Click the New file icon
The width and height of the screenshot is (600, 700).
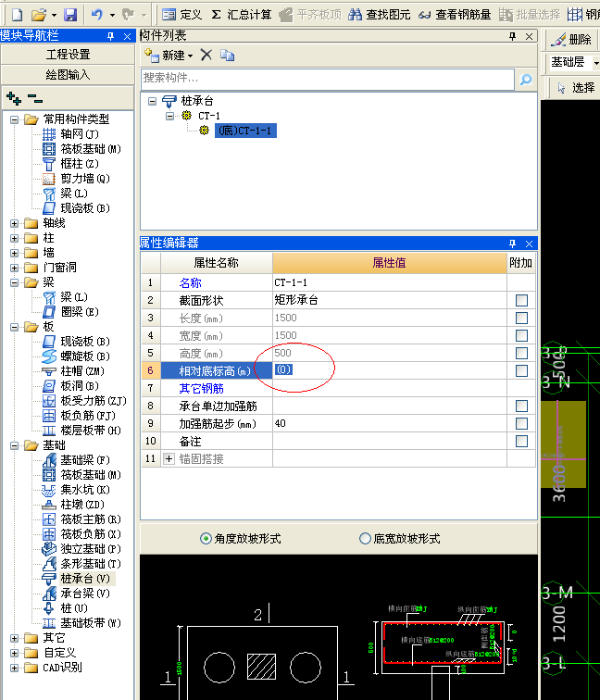point(17,15)
